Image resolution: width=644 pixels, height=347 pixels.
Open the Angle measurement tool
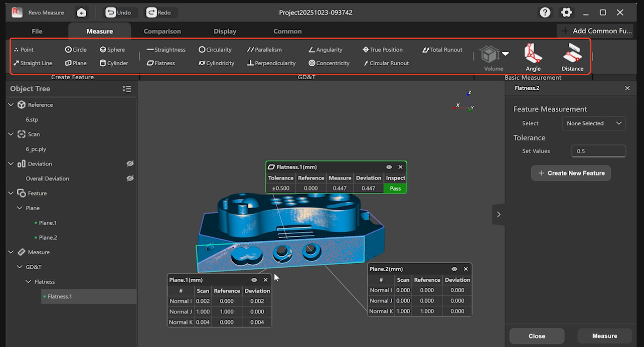(533, 58)
